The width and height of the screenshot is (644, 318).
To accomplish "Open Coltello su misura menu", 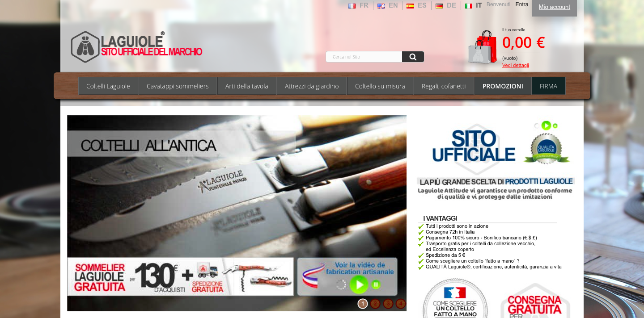I will coord(380,86).
